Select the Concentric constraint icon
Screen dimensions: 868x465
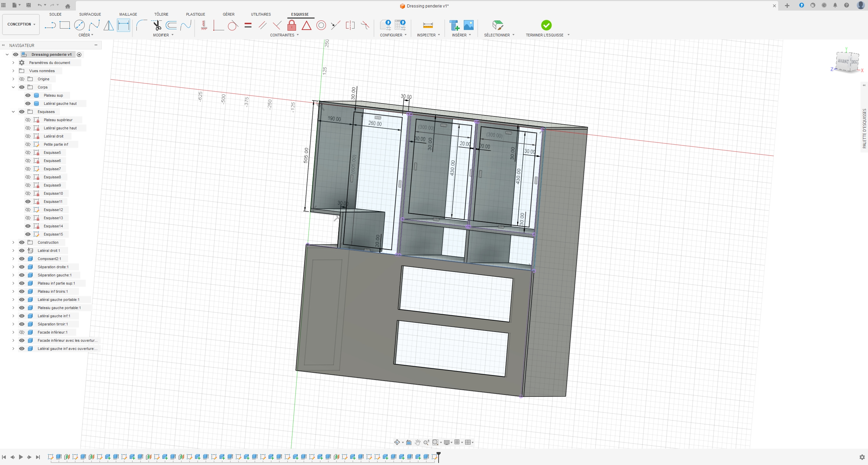coord(321,25)
